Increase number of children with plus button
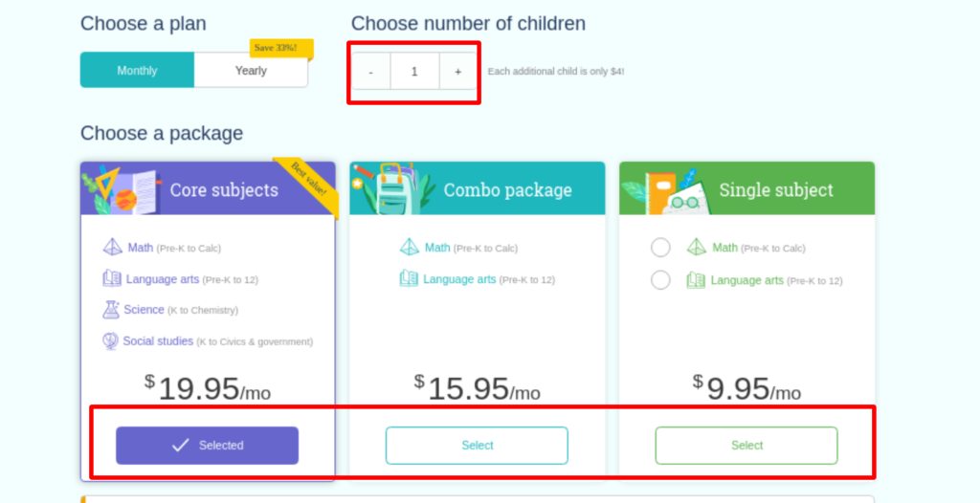980x503 pixels. pyautogui.click(x=457, y=72)
